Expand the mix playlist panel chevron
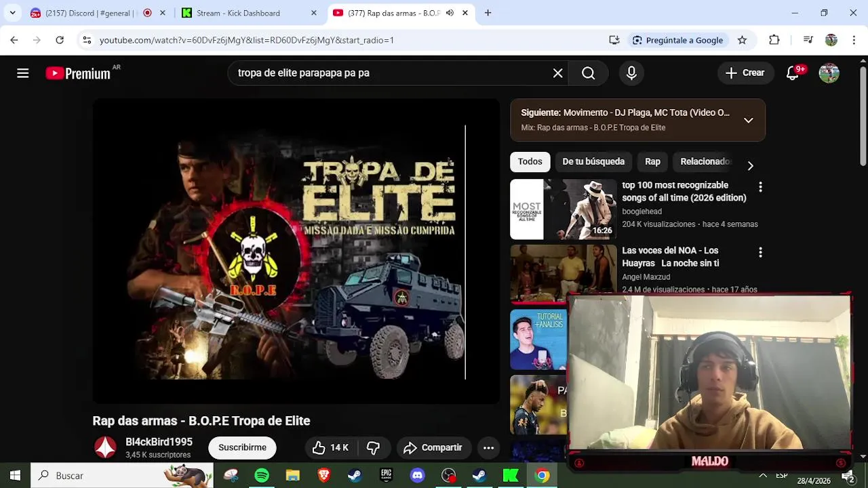Screen dimensions: 868x488 click(748, 120)
